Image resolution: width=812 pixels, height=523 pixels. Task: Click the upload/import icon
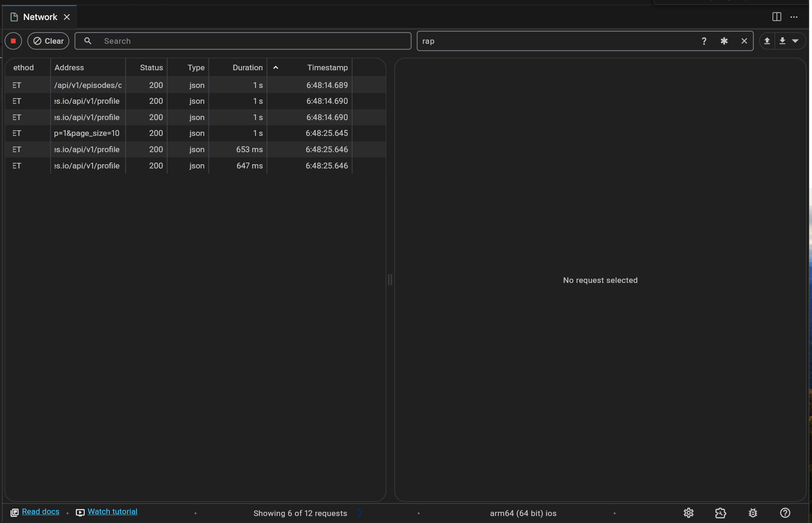coord(767,41)
